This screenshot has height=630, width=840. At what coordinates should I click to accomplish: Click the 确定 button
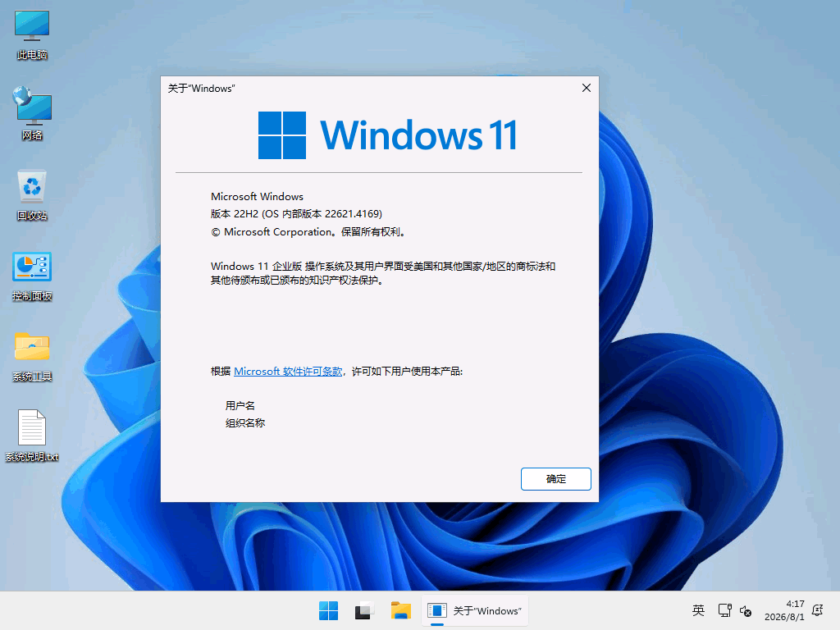[x=555, y=479]
